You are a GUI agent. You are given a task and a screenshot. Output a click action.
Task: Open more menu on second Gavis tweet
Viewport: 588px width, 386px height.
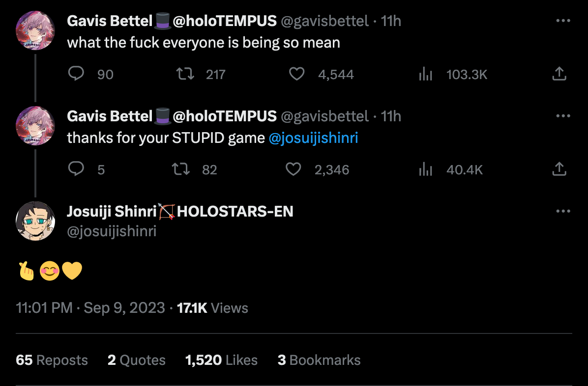pyautogui.click(x=562, y=116)
